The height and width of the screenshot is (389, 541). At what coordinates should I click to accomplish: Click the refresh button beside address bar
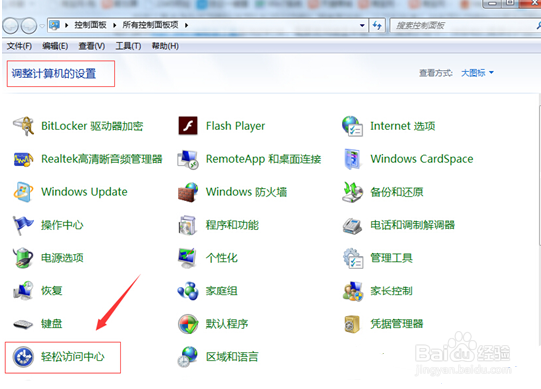click(x=377, y=25)
